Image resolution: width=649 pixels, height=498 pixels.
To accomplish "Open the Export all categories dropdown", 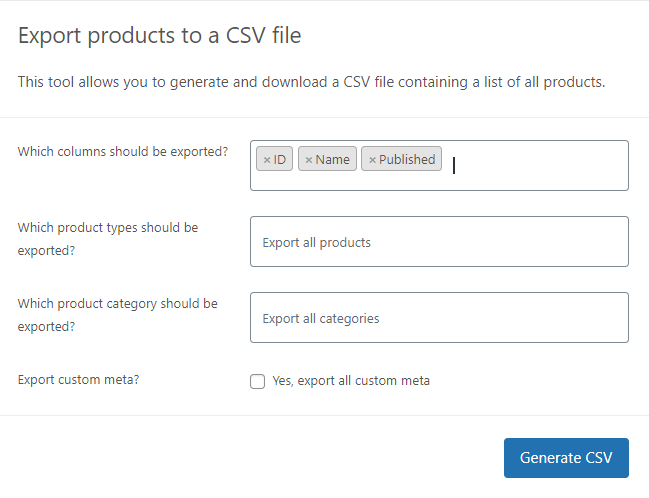I will (439, 318).
